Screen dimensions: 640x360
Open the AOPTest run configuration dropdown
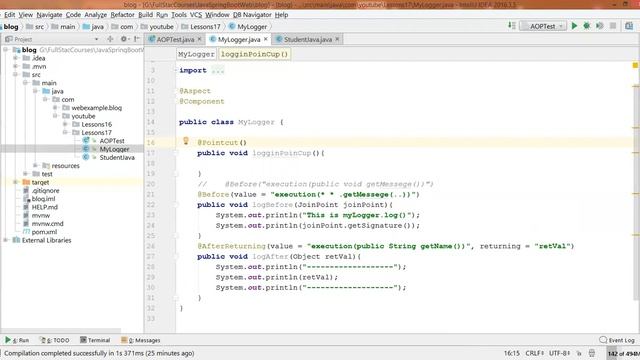543,26
